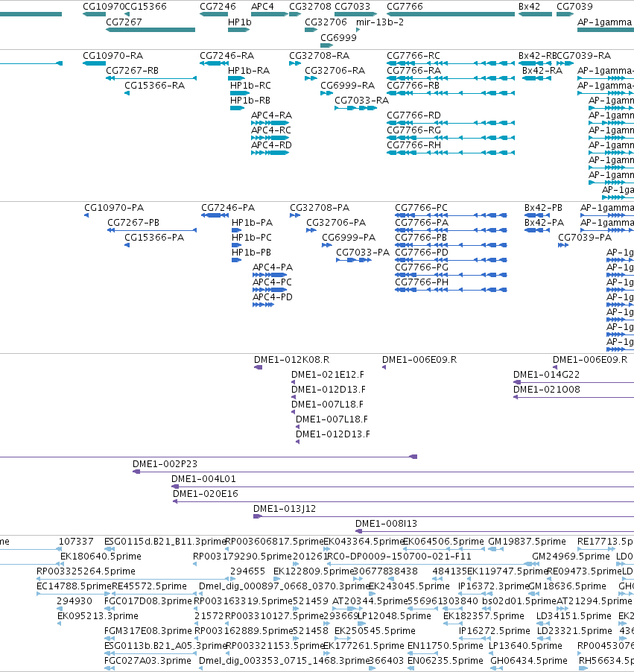Image resolution: width=634 pixels, height=672 pixels.
Task: Open protein APC4-PD
Action: tap(273, 297)
